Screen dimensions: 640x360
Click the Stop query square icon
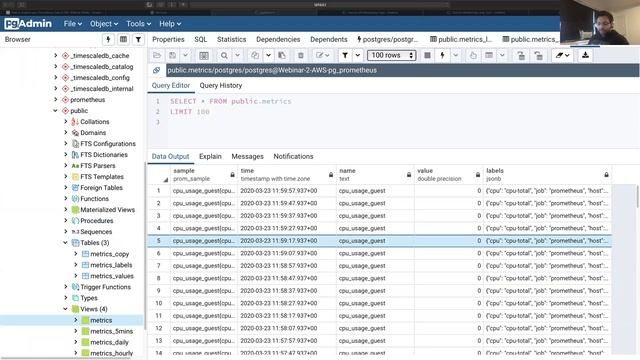pyautogui.click(x=427, y=55)
